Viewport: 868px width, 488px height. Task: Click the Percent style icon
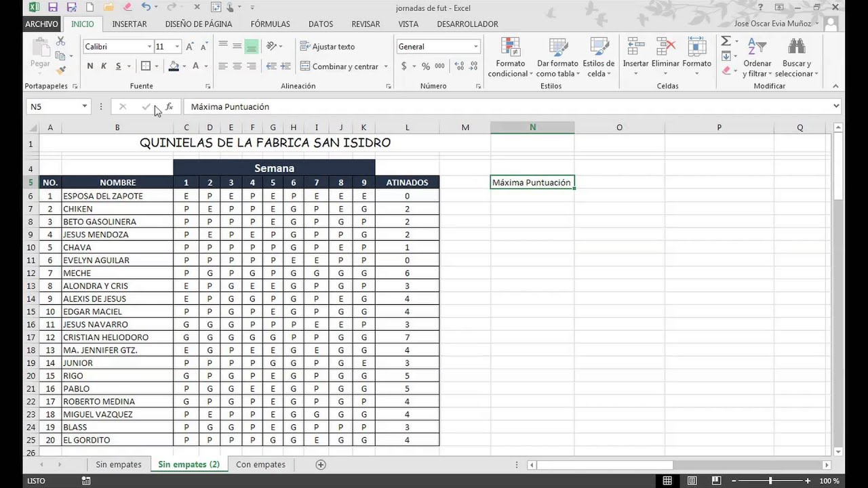pyautogui.click(x=426, y=66)
